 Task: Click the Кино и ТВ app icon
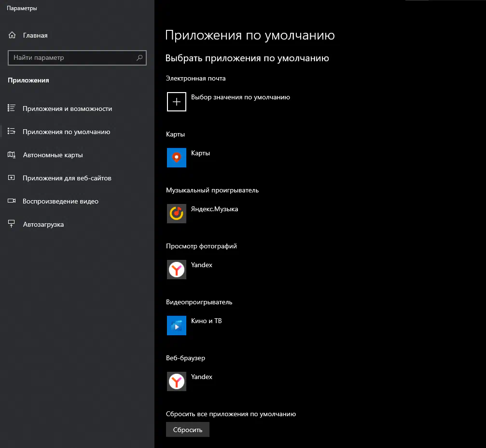coord(176,326)
